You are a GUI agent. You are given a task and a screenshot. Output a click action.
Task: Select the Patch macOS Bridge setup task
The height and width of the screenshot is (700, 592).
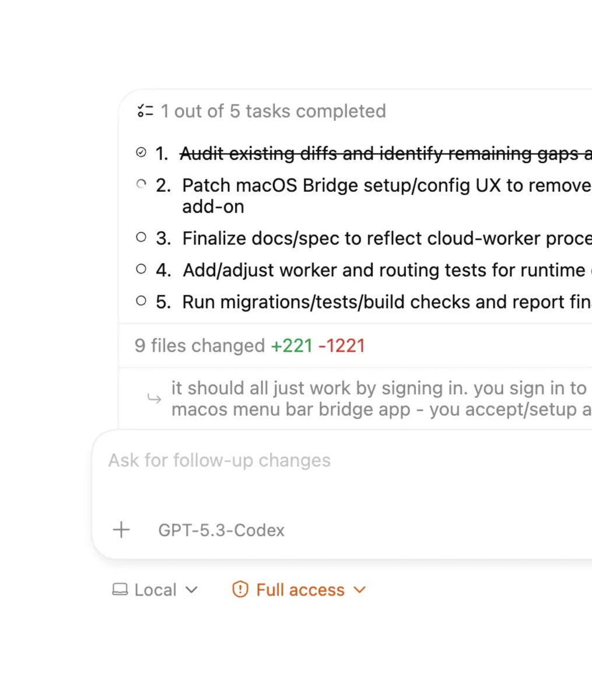(x=387, y=196)
